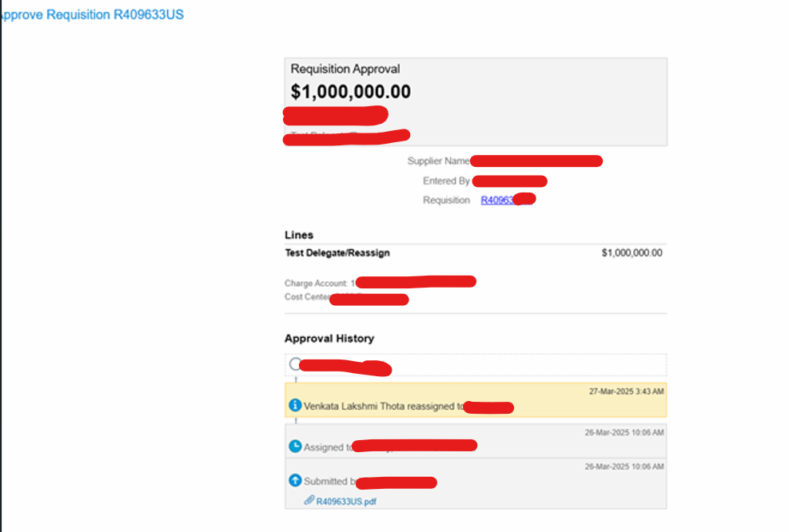The width and height of the screenshot is (789, 532).
Task: Click the Entered By field label
Action: [445, 181]
